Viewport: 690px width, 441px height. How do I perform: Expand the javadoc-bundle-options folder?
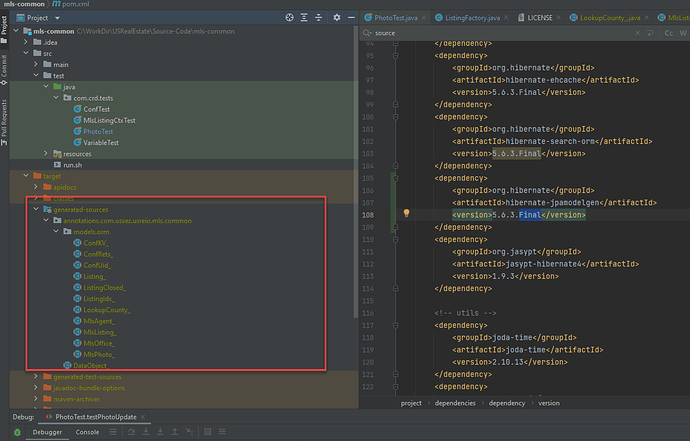[x=36, y=388]
